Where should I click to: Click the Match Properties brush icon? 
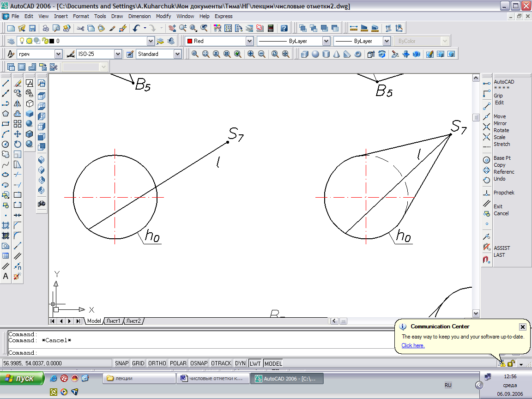click(x=112, y=28)
